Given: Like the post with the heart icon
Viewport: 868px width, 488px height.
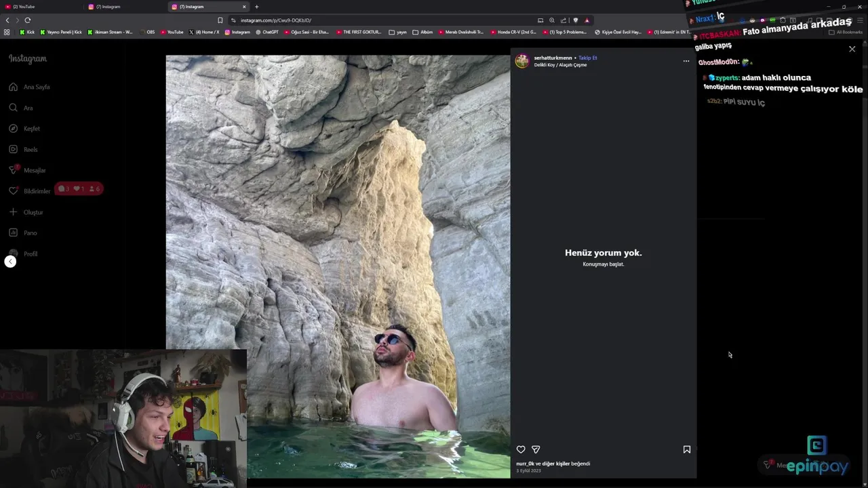Looking at the screenshot, I should point(521,449).
